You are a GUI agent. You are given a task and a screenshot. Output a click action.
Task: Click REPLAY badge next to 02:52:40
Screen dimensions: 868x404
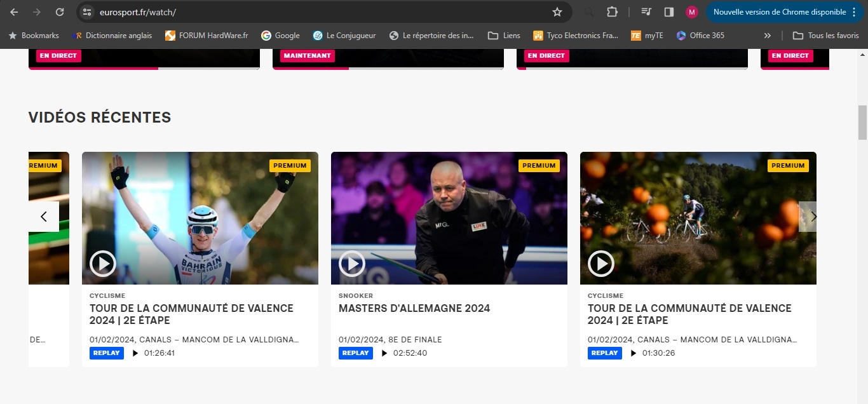click(x=356, y=353)
